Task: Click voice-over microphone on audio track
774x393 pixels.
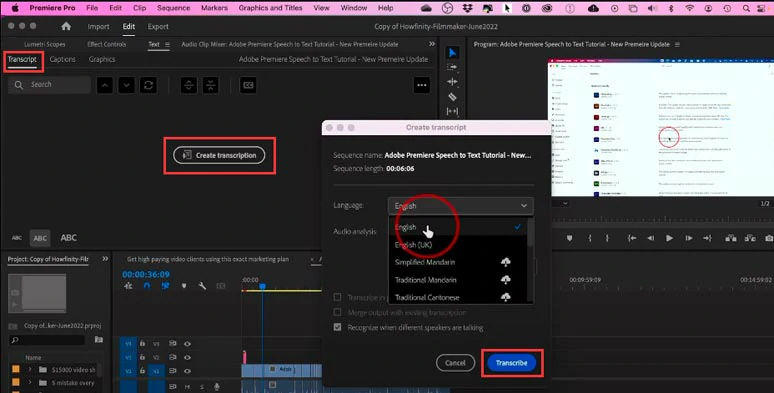Action: [217, 387]
